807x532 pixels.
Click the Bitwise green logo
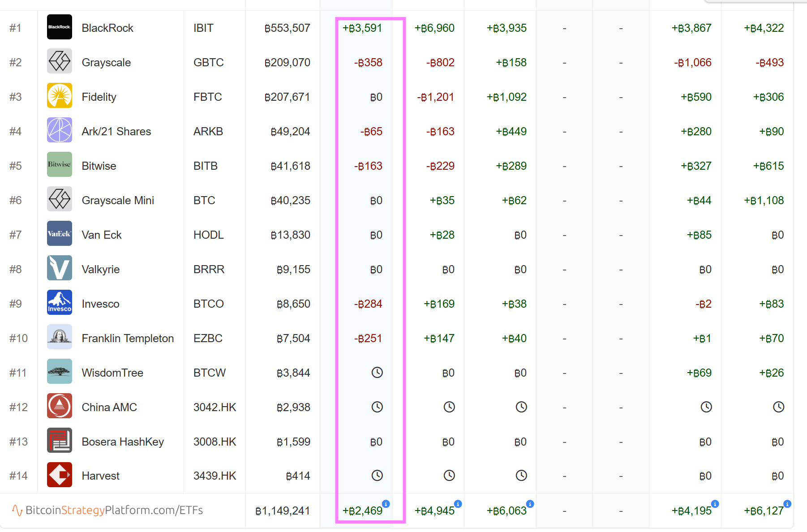pos(59,165)
